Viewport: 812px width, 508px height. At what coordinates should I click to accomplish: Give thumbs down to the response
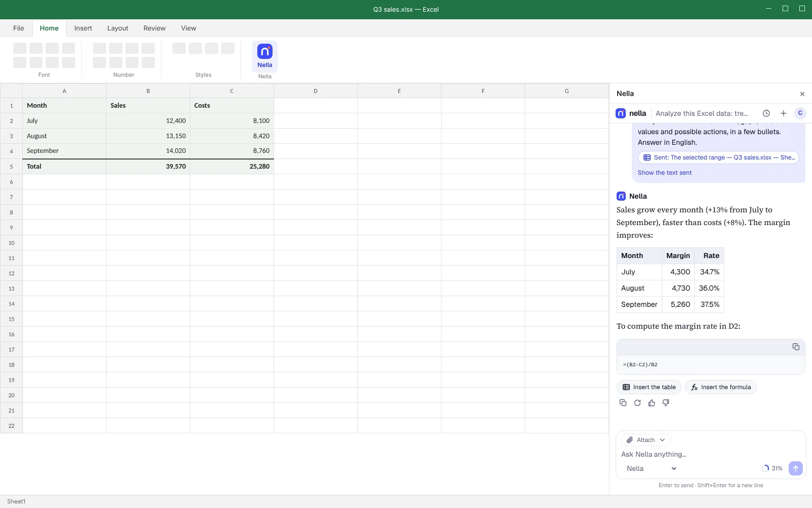tap(666, 403)
